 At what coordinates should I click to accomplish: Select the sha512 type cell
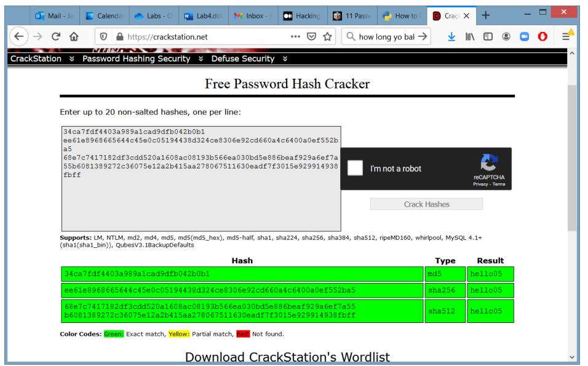pos(445,311)
